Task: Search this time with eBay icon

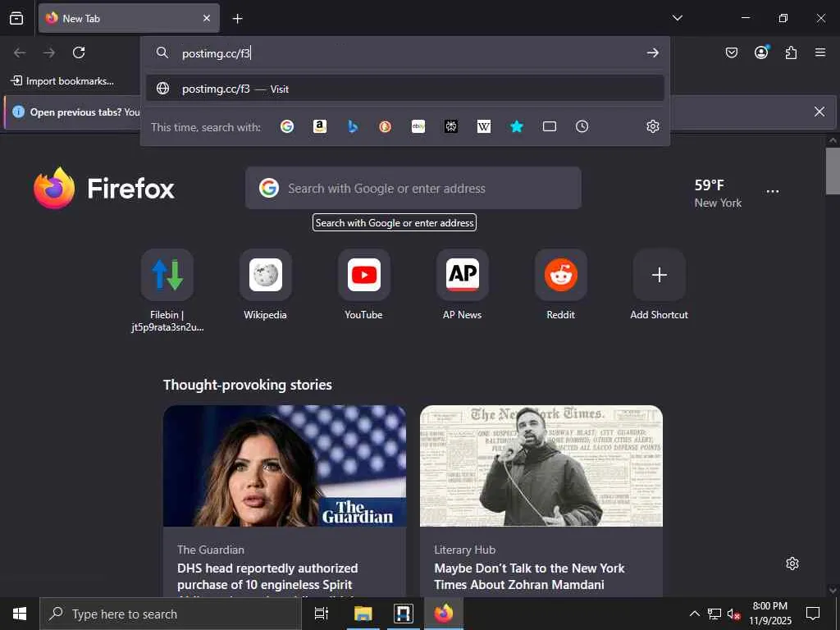Action: (418, 126)
